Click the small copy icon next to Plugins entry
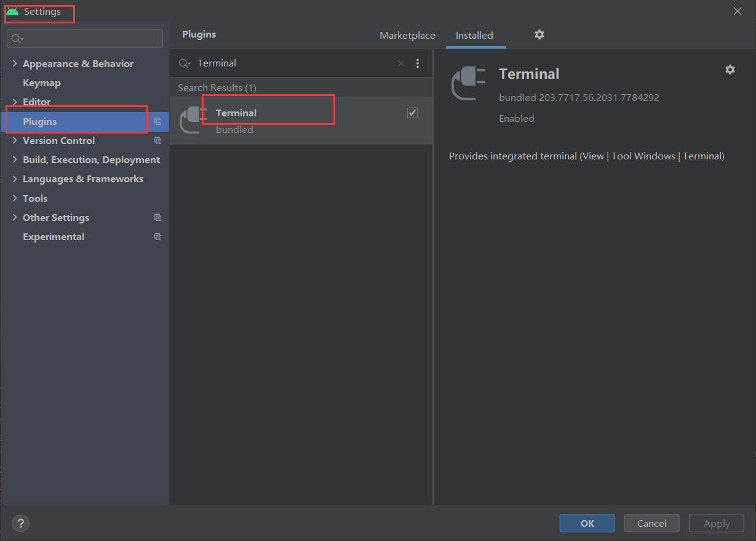Image resolution: width=756 pixels, height=541 pixels. tap(158, 122)
